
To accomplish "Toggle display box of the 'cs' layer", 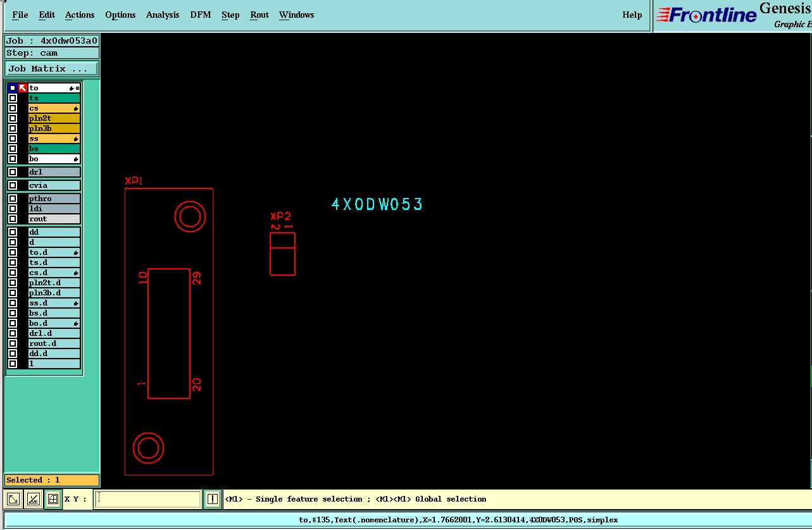I will tap(13, 108).
